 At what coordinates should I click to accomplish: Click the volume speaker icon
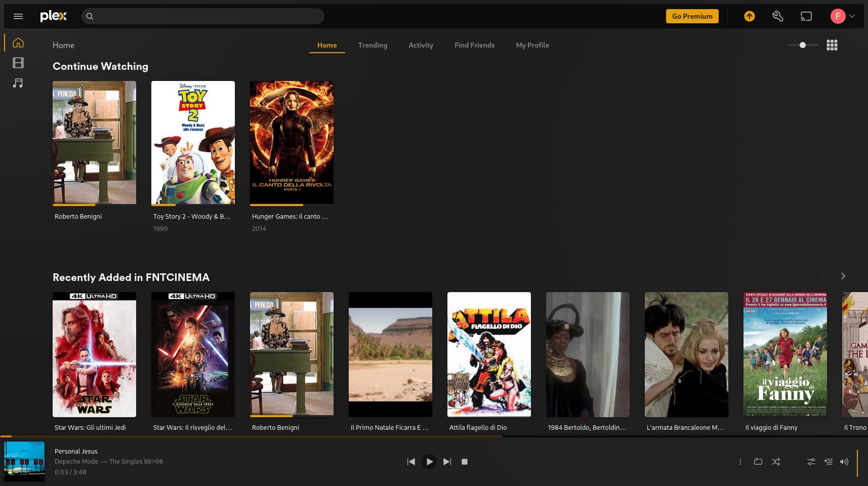[x=844, y=462]
